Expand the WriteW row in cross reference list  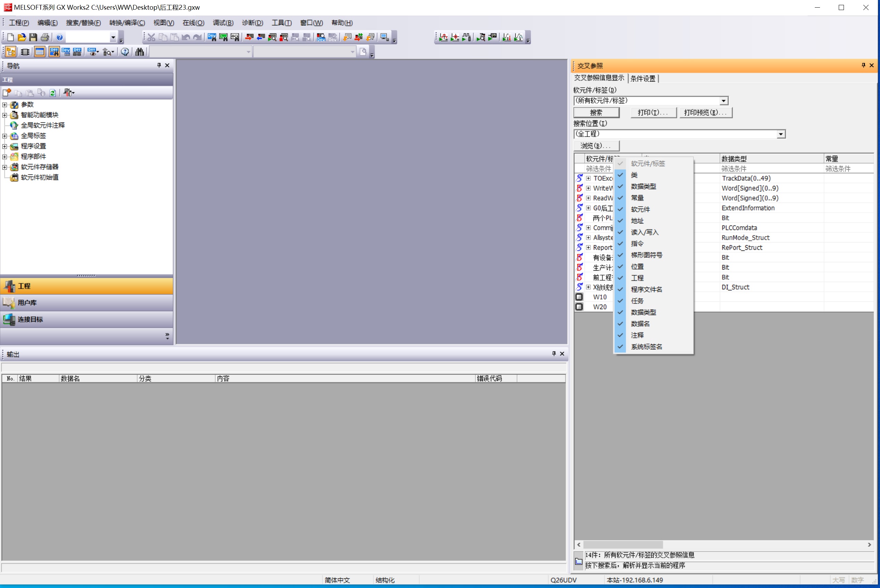point(589,188)
